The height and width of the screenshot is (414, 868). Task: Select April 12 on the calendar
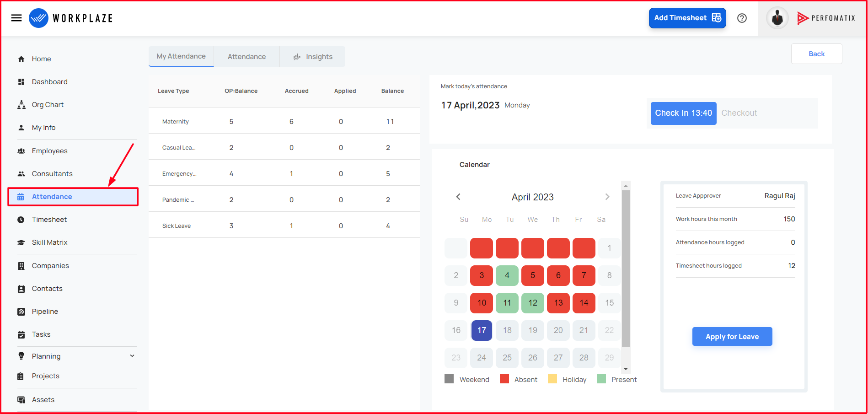click(x=533, y=303)
